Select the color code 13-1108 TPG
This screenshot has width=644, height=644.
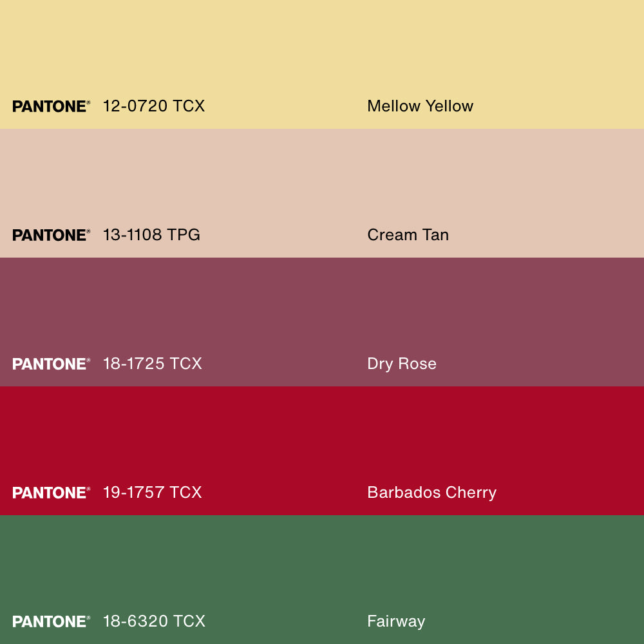(151, 235)
